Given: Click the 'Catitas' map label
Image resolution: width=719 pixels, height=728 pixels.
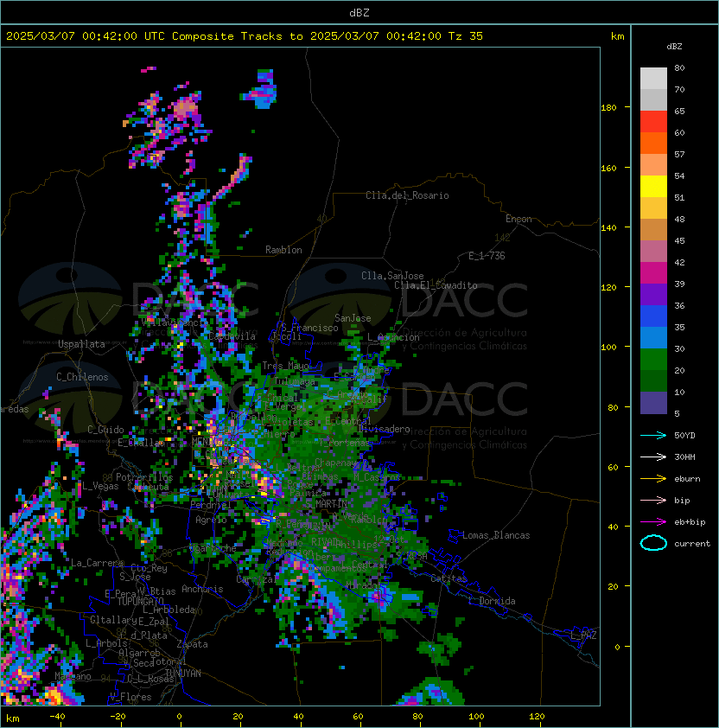Looking at the screenshot, I should 449,578.
